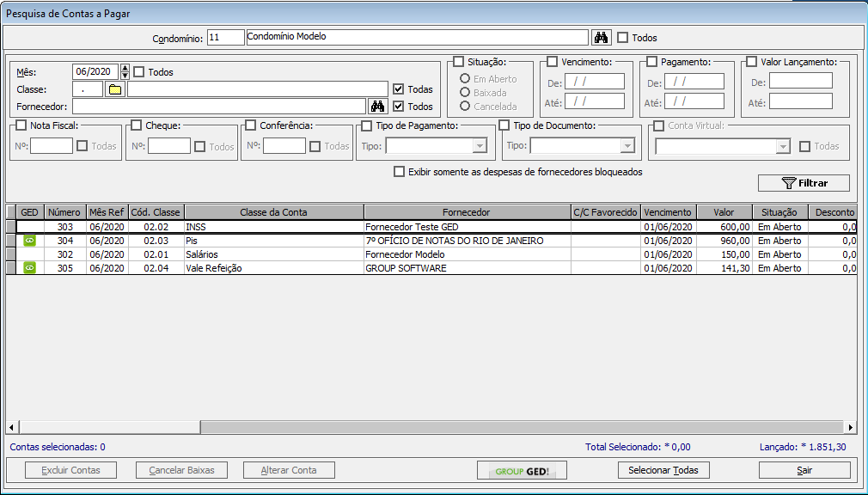Image resolution: width=868 pixels, height=495 pixels.
Task: Click the Nota Fiscal Nº field
Action: point(52,145)
